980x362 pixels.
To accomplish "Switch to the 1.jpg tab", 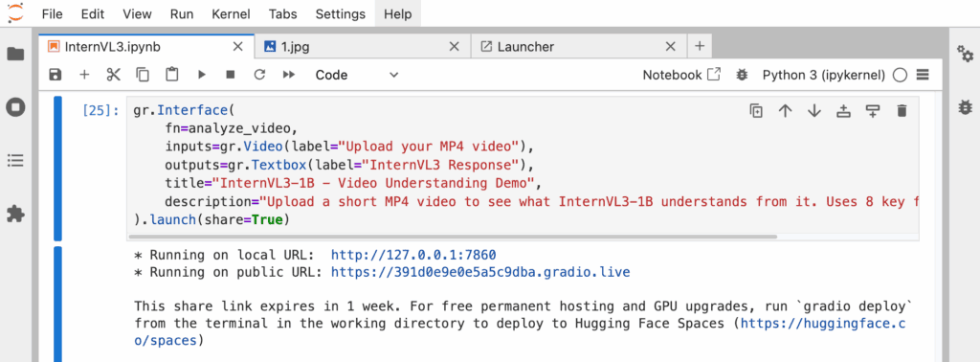I will tap(296, 47).
